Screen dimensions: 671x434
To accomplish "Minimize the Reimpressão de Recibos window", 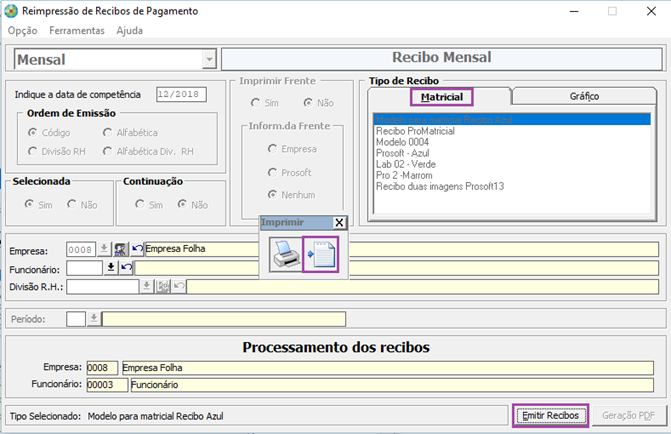I will pos(574,11).
